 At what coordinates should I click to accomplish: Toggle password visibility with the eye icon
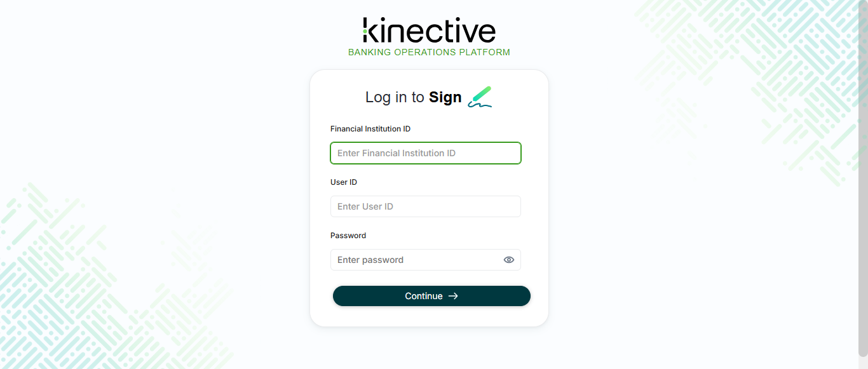click(508, 260)
